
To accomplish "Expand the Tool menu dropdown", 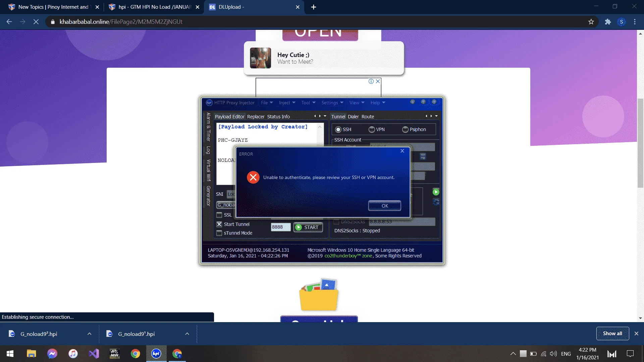I will pos(308,103).
